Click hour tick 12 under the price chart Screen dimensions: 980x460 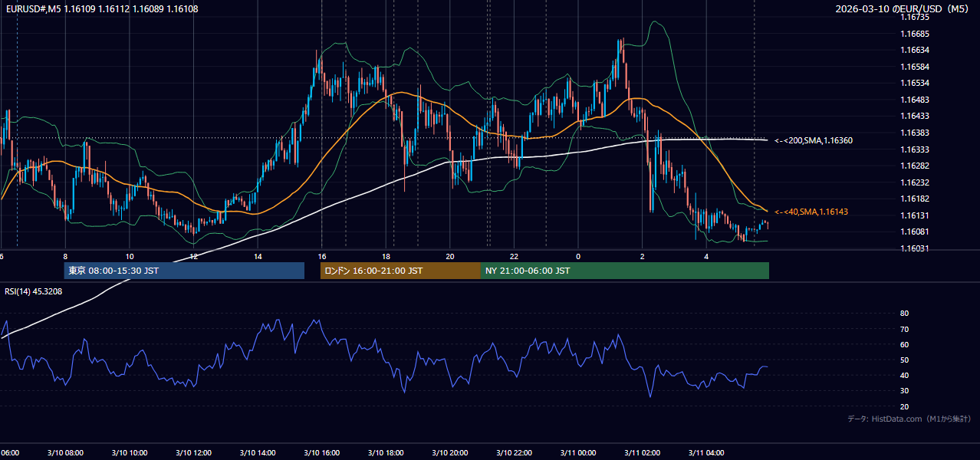(x=193, y=257)
